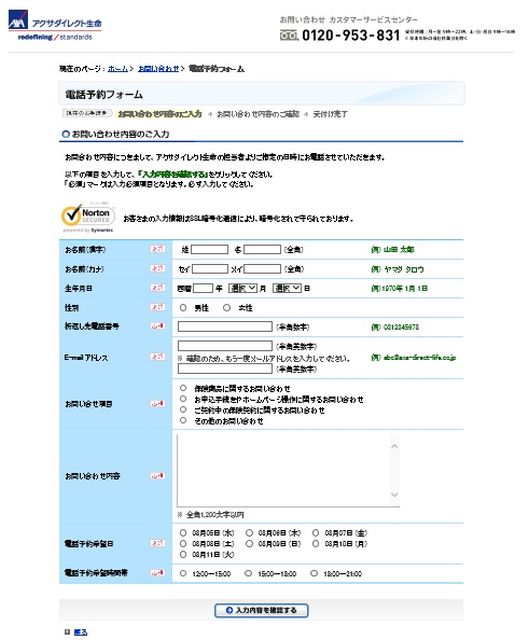The width and height of the screenshot is (529, 640).
Task: Select the 男性 radio button
Action: pos(183,307)
